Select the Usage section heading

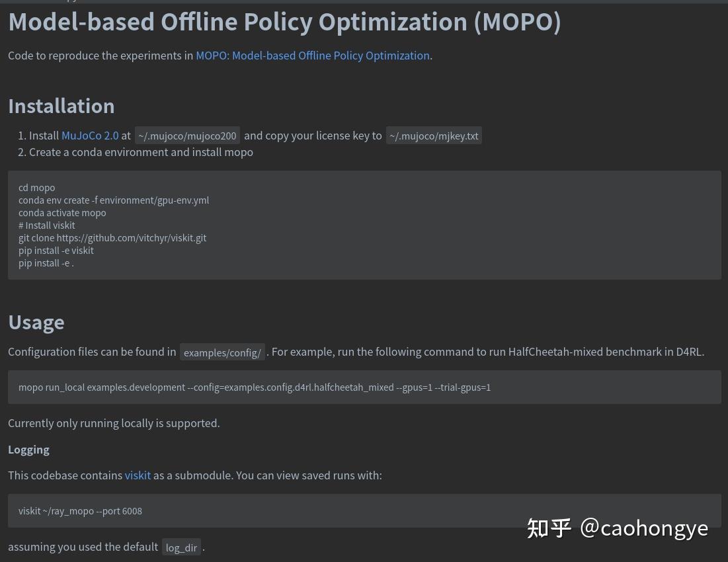(x=36, y=322)
